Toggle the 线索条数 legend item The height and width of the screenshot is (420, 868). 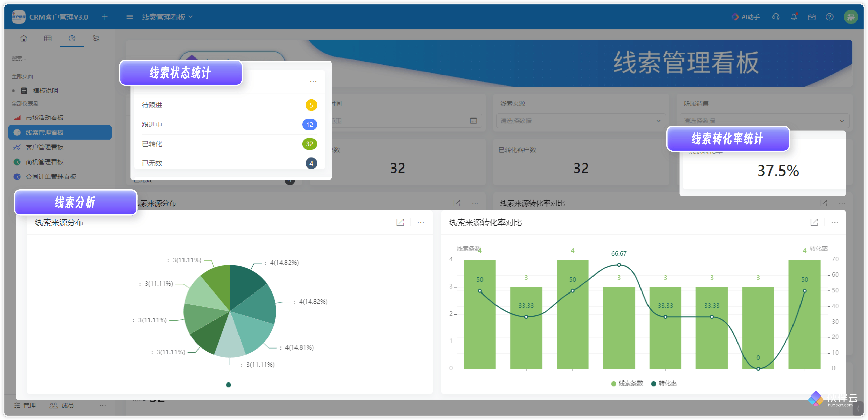tap(627, 384)
